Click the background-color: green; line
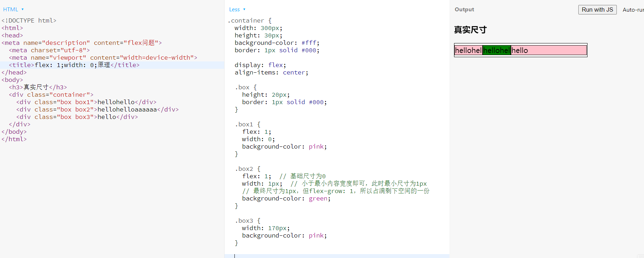The height and width of the screenshot is (258, 644). (x=286, y=198)
